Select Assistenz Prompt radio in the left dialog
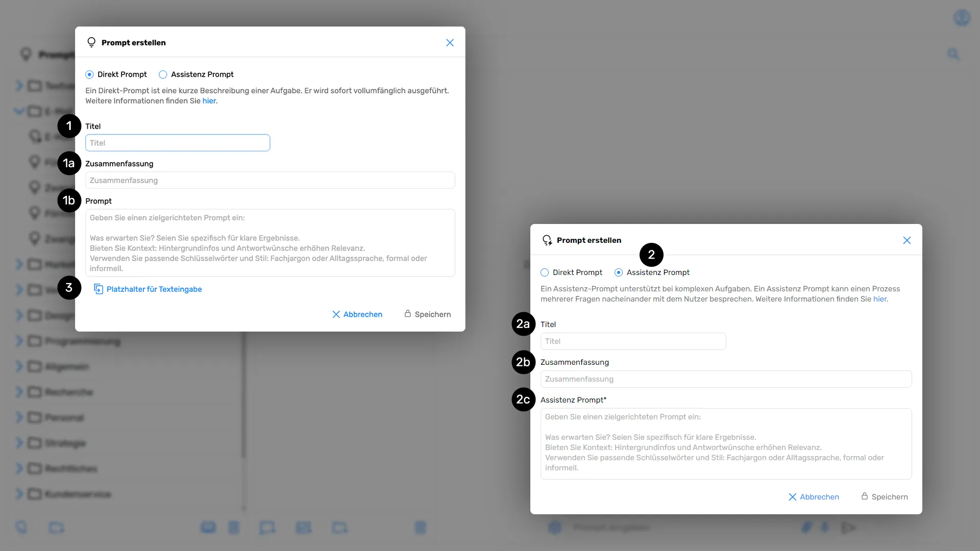 (163, 74)
